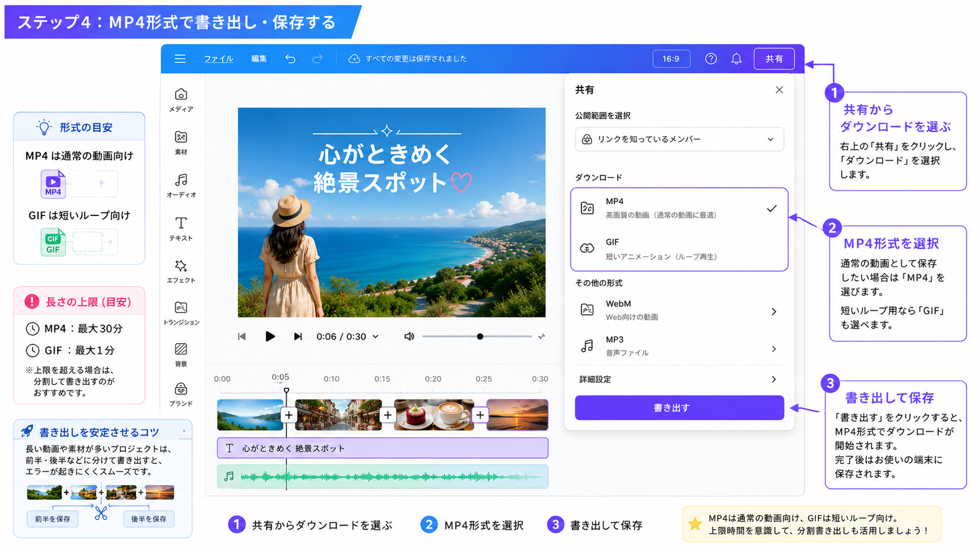Select the GIF download format option
The height and width of the screenshot is (552, 980).
click(679, 249)
